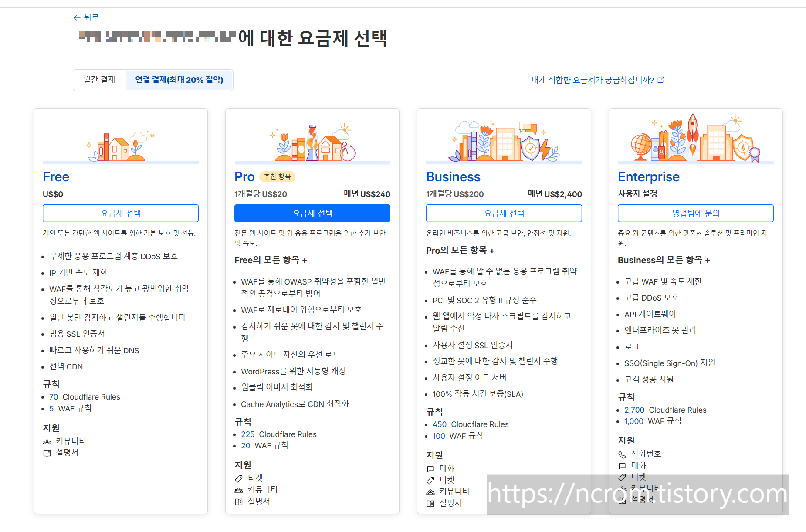
Task: Click 엔터프라이즈 봇 관리 feature
Action: pos(660,330)
